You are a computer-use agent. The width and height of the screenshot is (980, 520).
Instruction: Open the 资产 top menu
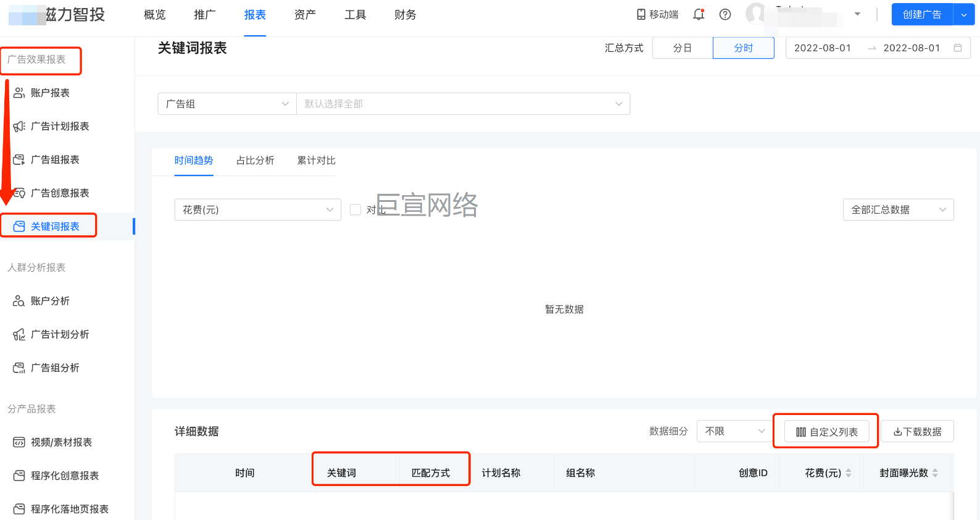[x=305, y=15]
